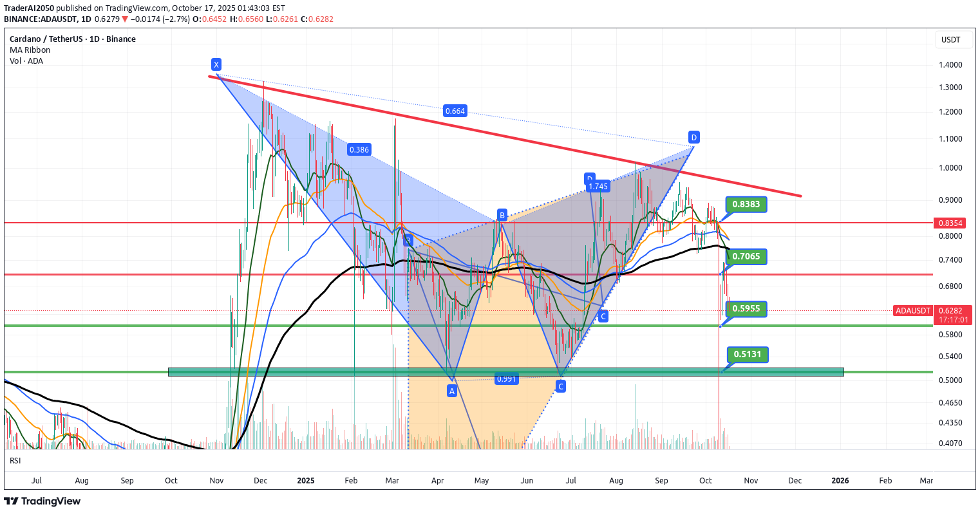Image resolution: width=980 pixels, height=513 pixels.
Task: Click the red ADAUSDT price tag on axis
Action: pyautogui.click(x=912, y=311)
